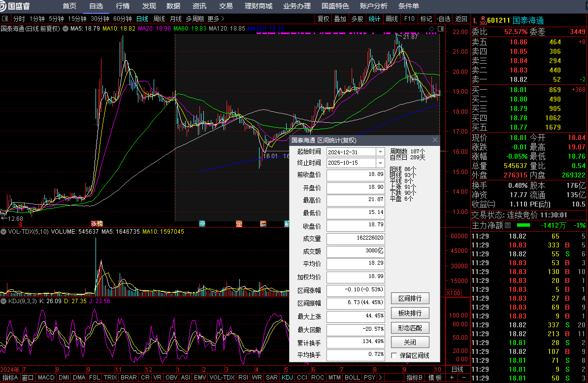Open the F10 company info view
The image size is (588, 383).
tap(409, 19)
